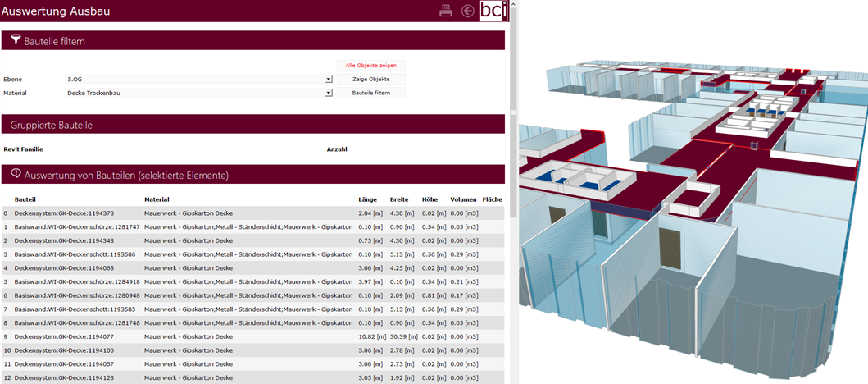Viewport: 868px width, 384px height.
Task: Select row Basiswand:WI-GK-Deckenschürze:1281748
Action: [253, 322]
